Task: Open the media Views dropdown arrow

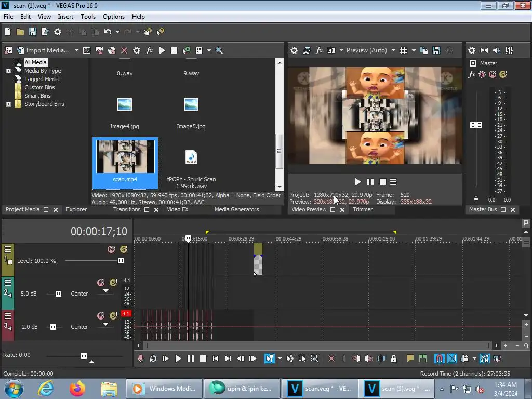Action: coord(209,50)
